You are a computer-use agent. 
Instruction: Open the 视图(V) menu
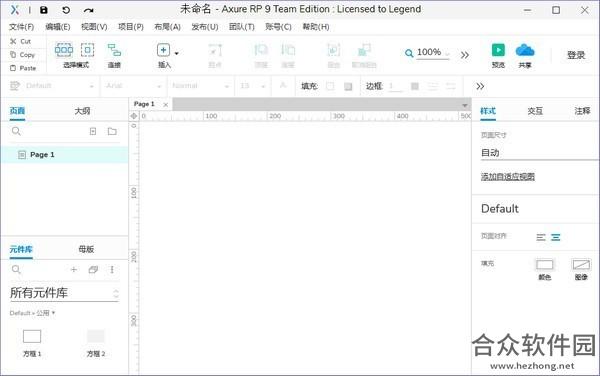tap(94, 27)
